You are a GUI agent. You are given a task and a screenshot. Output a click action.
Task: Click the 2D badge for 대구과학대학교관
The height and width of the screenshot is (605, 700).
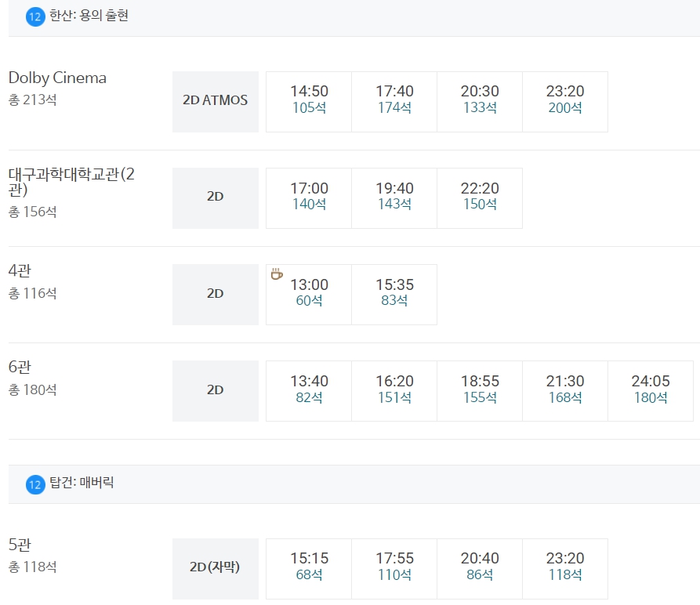(215, 197)
